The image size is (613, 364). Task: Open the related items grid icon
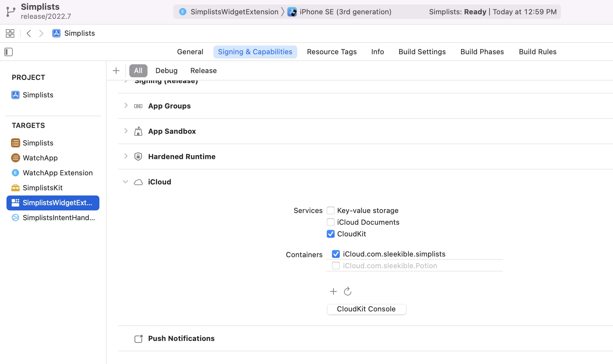pos(10,33)
